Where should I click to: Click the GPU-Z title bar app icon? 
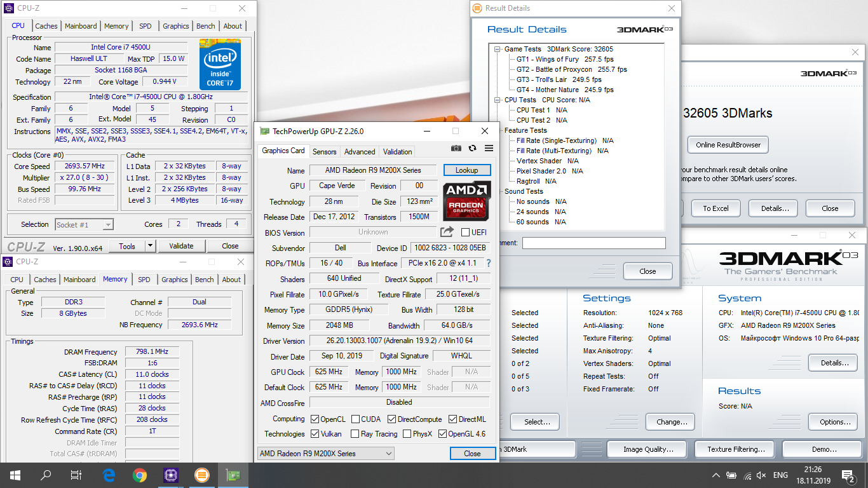point(264,131)
